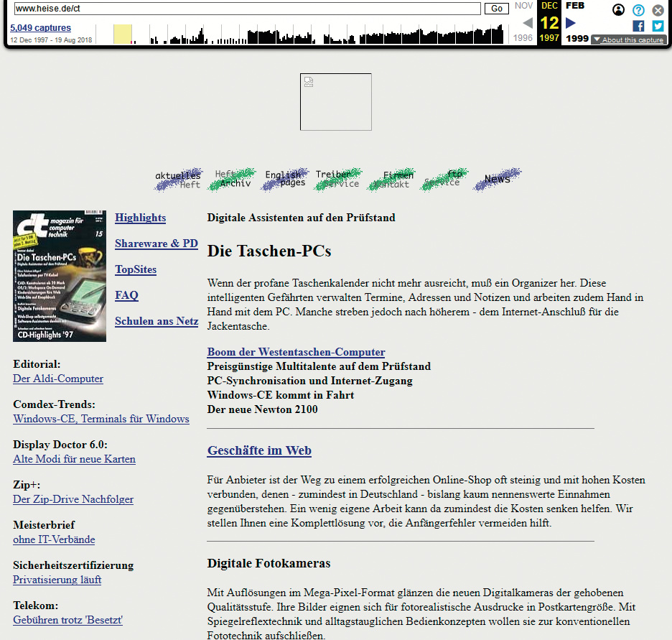Share capture via Twitter icon
Image resolution: width=672 pixels, height=640 pixels.
click(x=658, y=27)
